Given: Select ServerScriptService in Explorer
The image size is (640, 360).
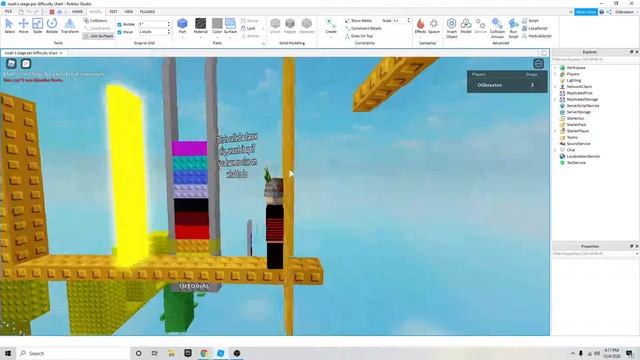Looking at the screenshot, I should [583, 106].
